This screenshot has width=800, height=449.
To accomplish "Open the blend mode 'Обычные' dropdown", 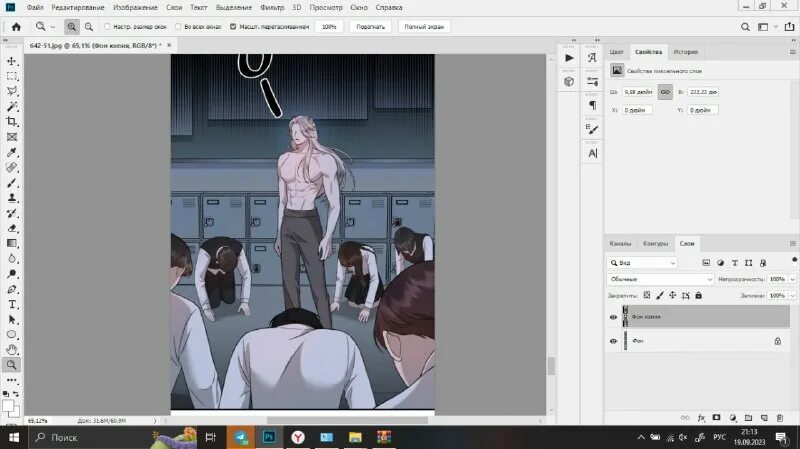I will pos(660,279).
